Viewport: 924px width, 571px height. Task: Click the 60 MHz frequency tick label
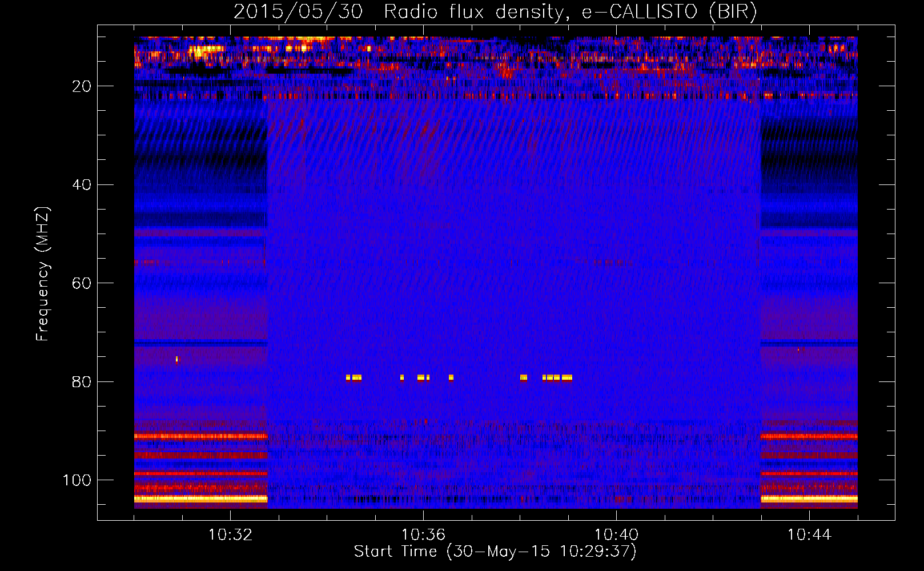(x=82, y=283)
